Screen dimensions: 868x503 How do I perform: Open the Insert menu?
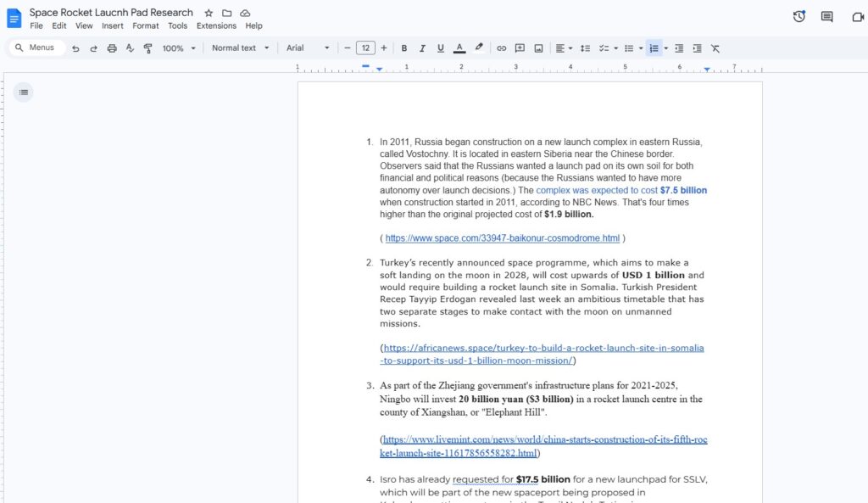113,25
